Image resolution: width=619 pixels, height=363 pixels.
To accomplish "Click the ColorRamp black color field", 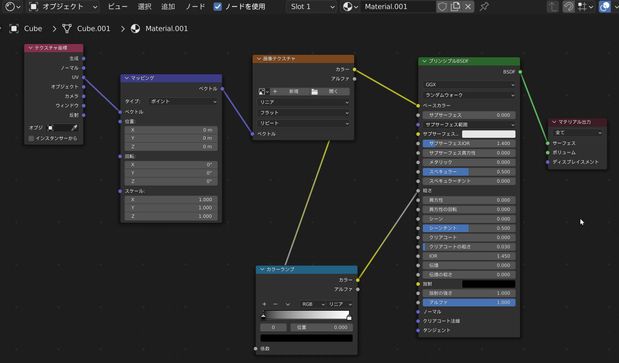I will pyautogui.click(x=306, y=338).
